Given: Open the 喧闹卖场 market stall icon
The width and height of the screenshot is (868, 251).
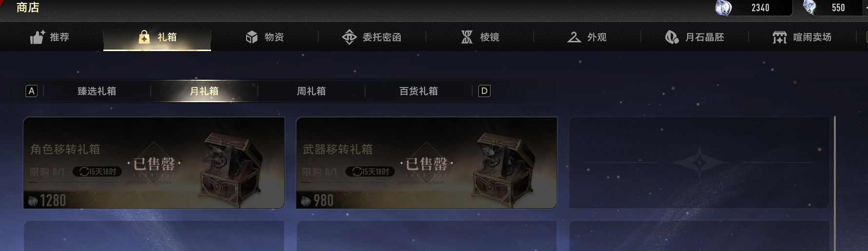Looking at the screenshot, I should [780, 37].
